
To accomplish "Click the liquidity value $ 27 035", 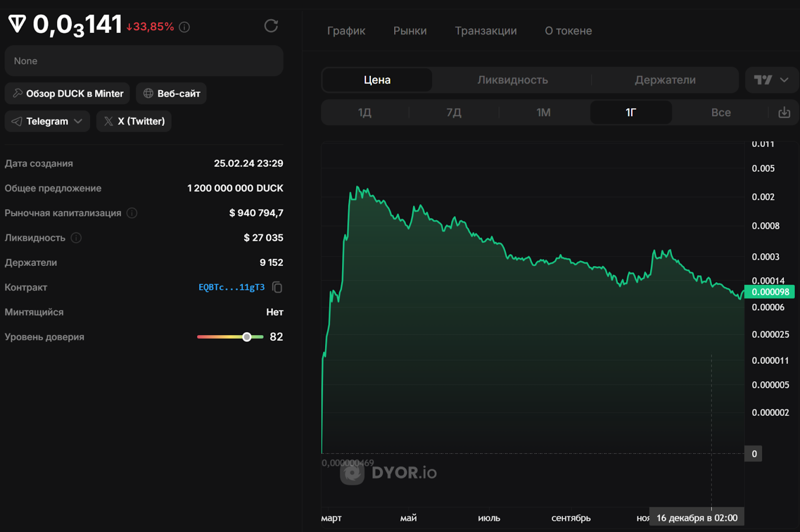I will pyautogui.click(x=263, y=237).
